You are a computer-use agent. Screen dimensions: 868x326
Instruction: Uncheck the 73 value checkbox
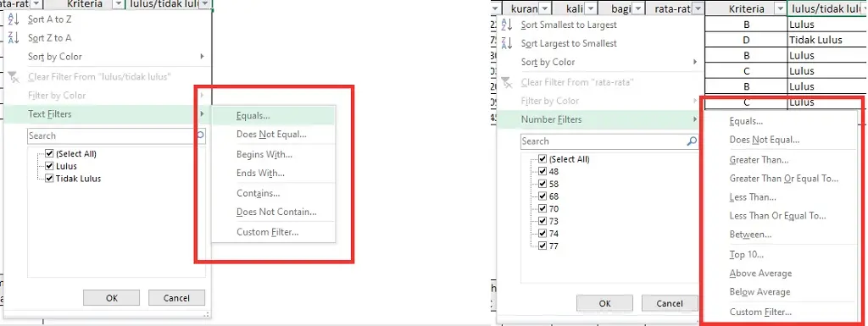(x=542, y=221)
